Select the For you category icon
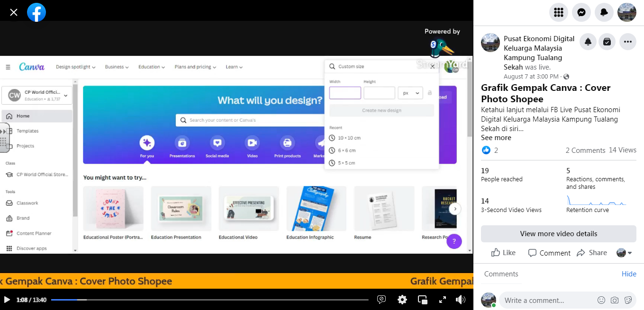The image size is (644, 310). click(x=147, y=143)
